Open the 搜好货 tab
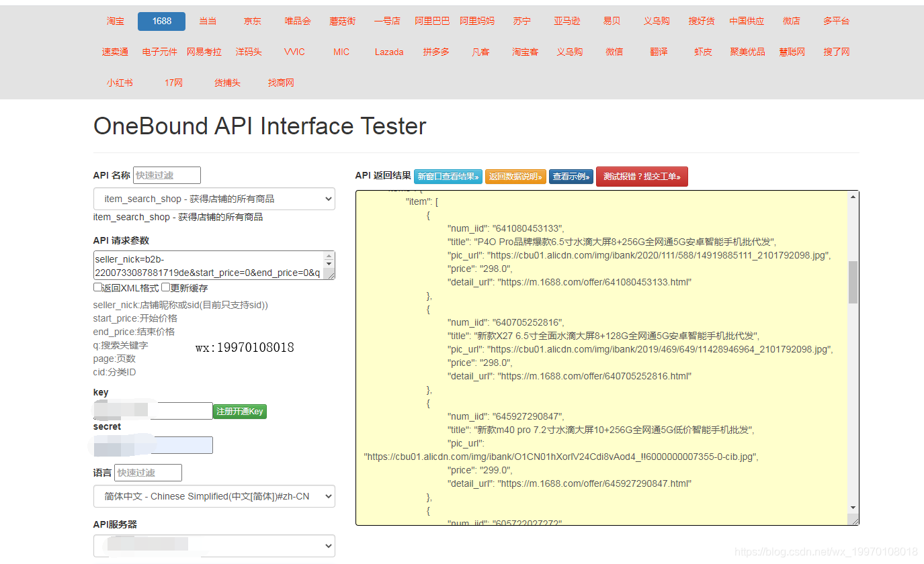Screen dimensions: 924x564 702,21
